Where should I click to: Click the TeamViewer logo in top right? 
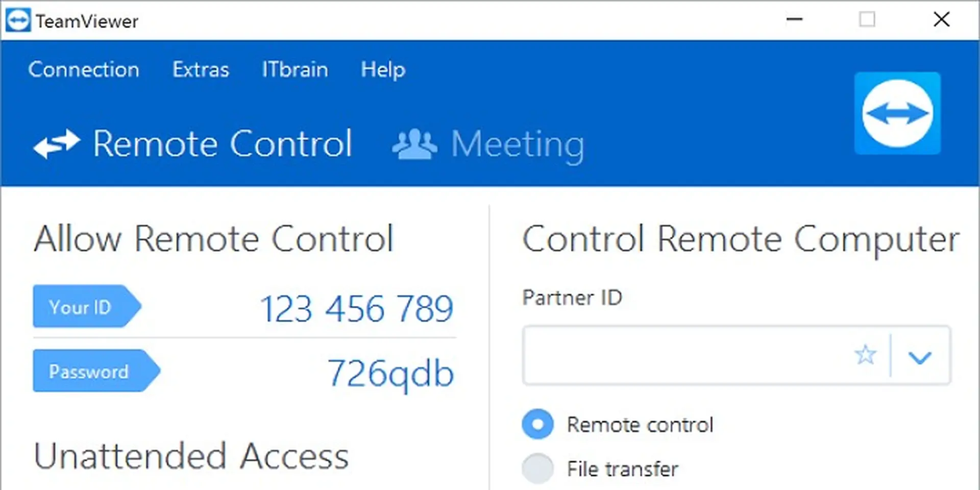point(898,113)
